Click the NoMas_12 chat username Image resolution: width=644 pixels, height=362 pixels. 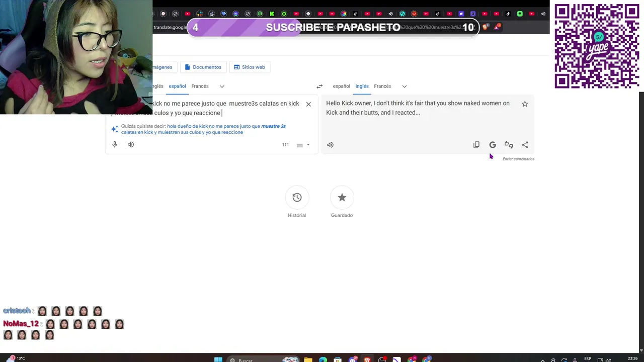21,324
